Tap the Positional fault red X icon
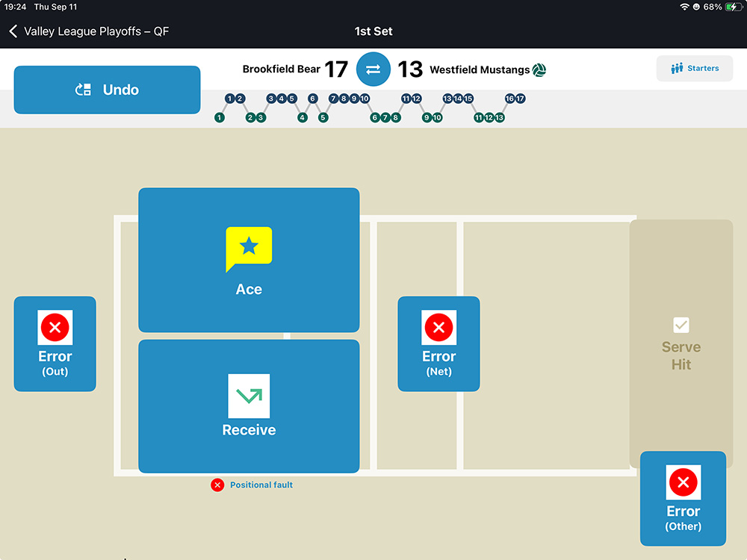The width and height of the screenshot is (747, 560). coord(217,485)
